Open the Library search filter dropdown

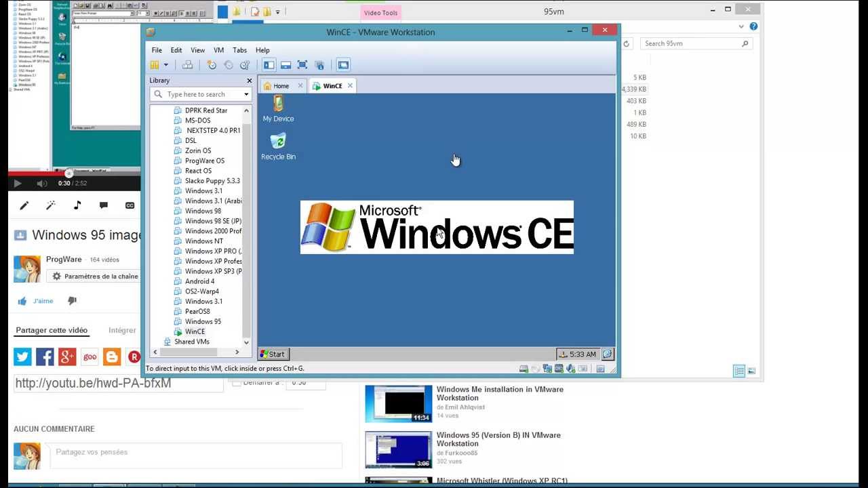(246, 94)
